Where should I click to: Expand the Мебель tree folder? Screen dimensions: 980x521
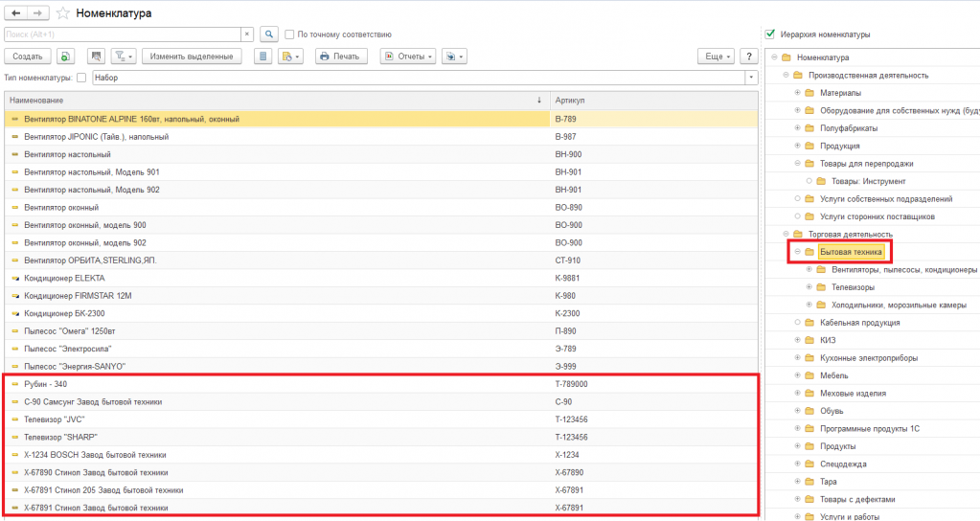[797, 375]
